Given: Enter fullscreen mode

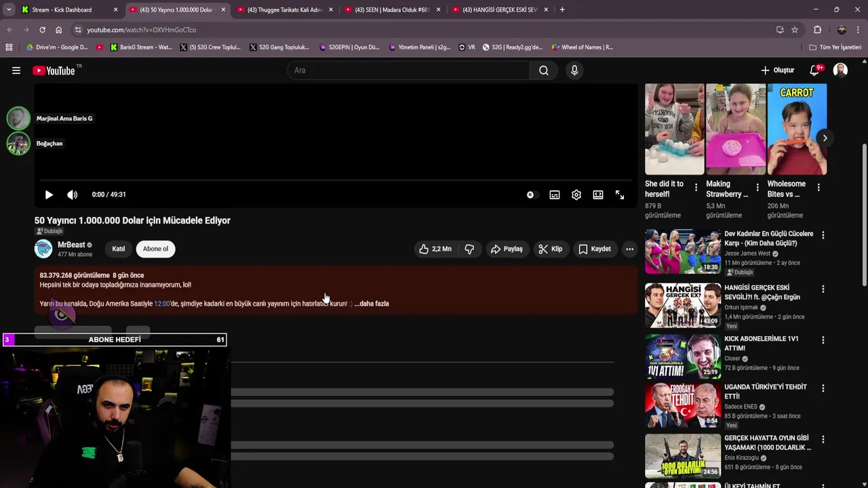Looking at the screenshot, I should coord(620,195).
